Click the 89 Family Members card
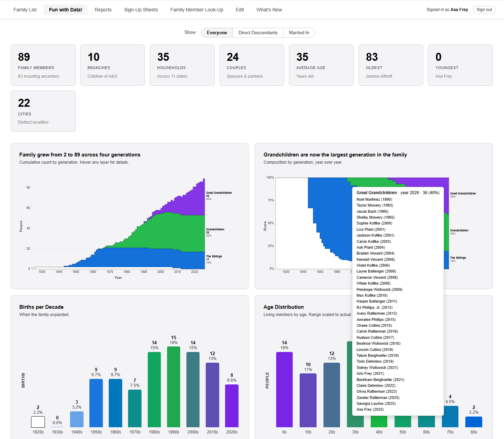504x439 pixels. click(x=43, y=65)
